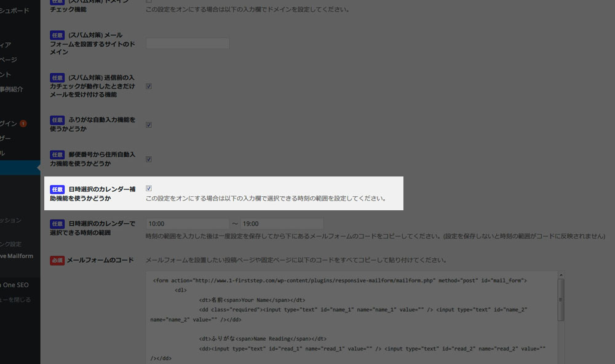This screenshot has width=615, height=364.
Task: Click the code textarea scroll-up arrow
Action: [561, 275]
